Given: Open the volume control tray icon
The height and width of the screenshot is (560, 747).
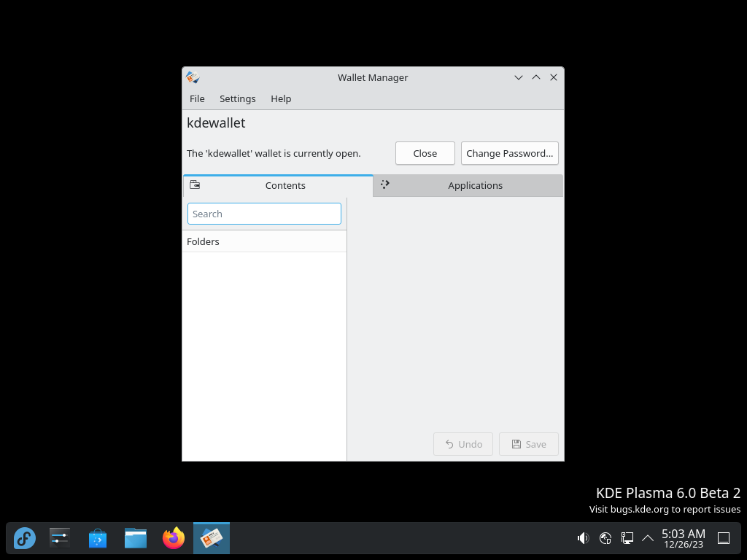Looking at the screenshot, I should (x=583, y=538).
